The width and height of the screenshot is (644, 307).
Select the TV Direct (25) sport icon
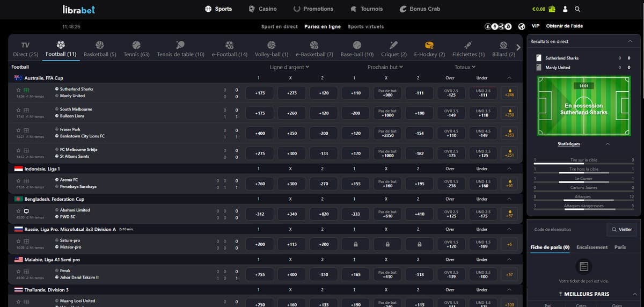click(25, 45)
